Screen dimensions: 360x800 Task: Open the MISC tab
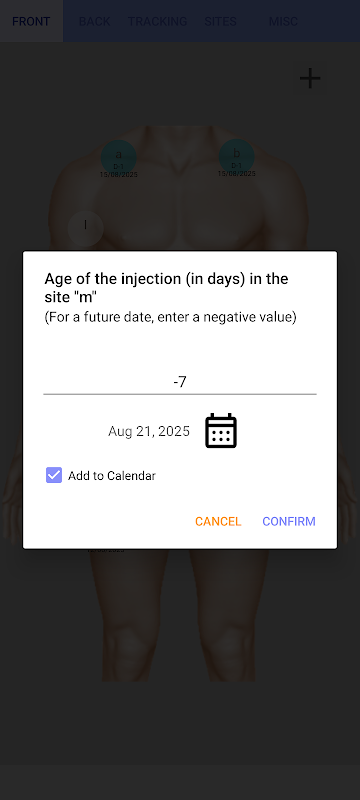[x=284, y=21]
